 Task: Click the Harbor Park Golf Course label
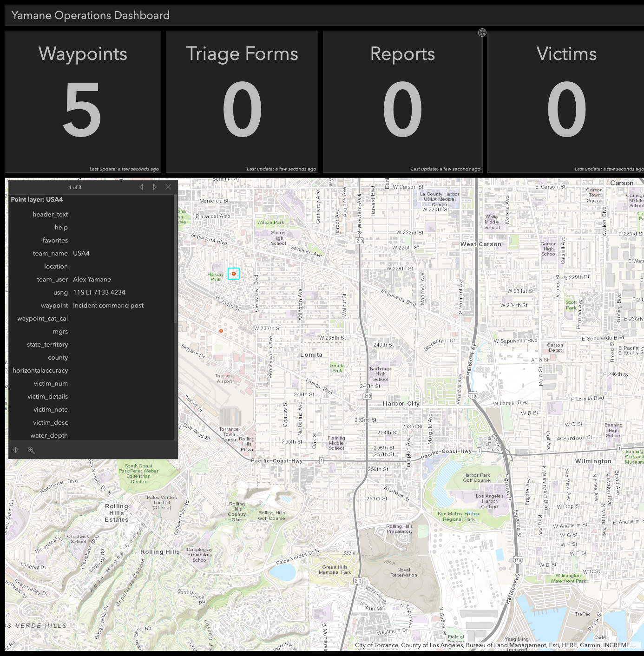pyautogui.click(x=476, y=478)
